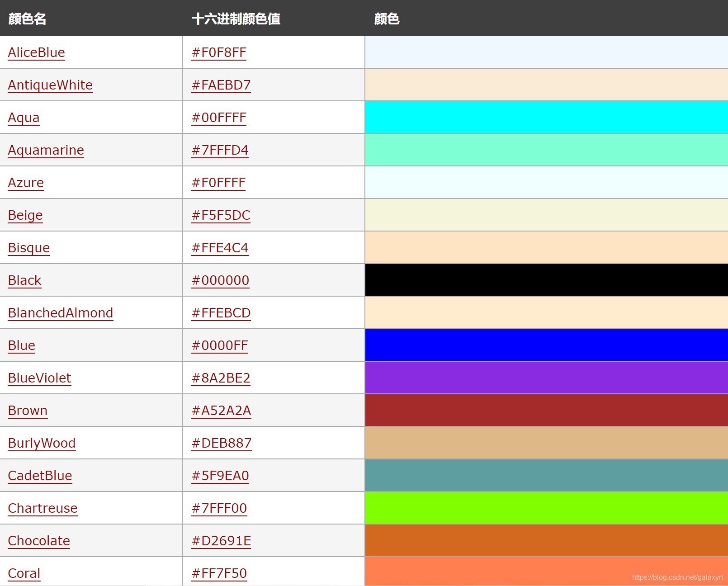Select the Chartreuse green swatch
The width and height of the screenshot is (728, 586).
(546, 508)
